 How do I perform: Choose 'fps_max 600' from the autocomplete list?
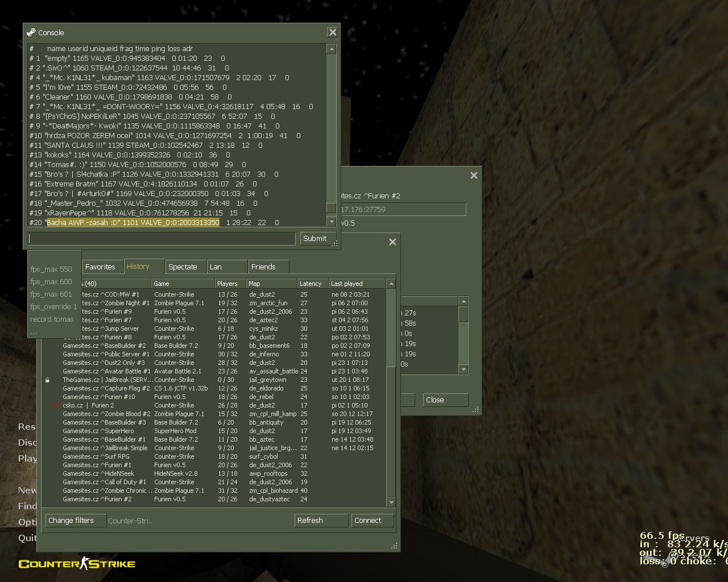51,282
